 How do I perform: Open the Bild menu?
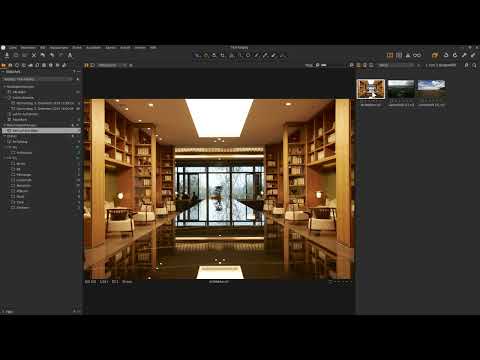43,48
